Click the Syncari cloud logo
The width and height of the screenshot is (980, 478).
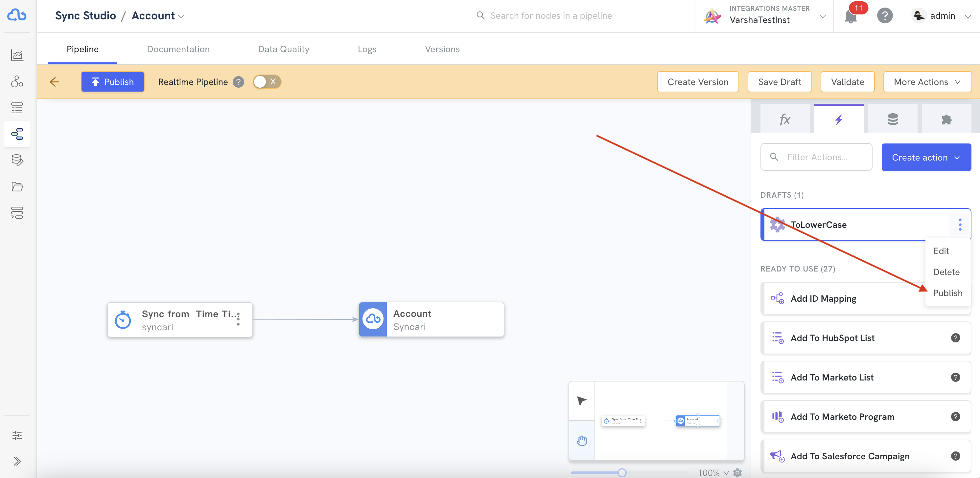tap(17, 15)
